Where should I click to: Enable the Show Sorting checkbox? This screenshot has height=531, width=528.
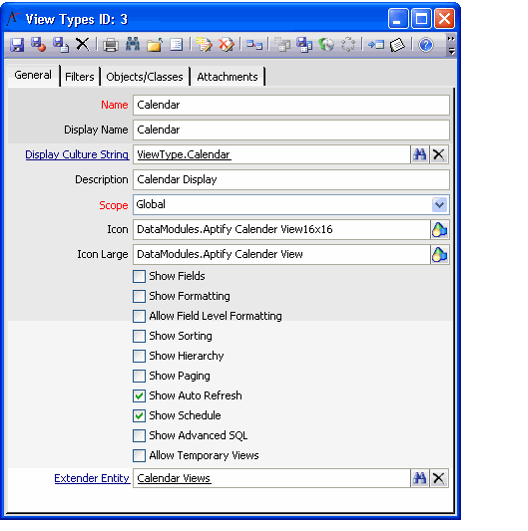[x=139, y=336]
